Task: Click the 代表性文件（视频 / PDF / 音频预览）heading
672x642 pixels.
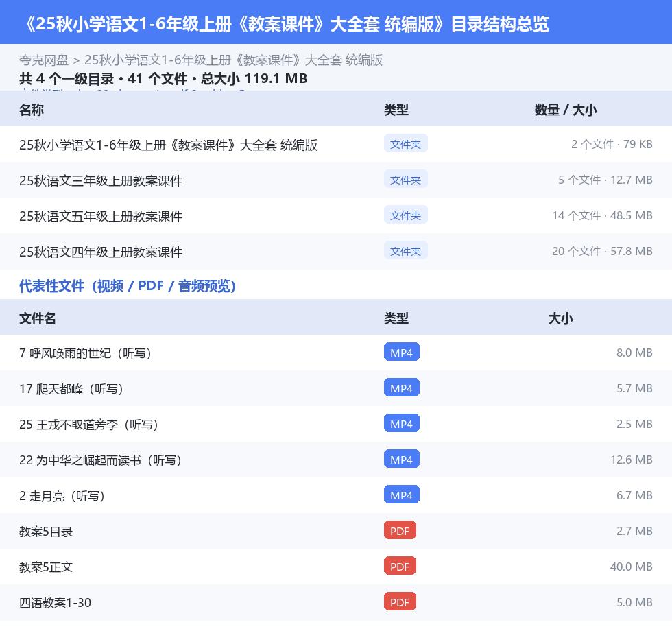Action: [128, 285]
